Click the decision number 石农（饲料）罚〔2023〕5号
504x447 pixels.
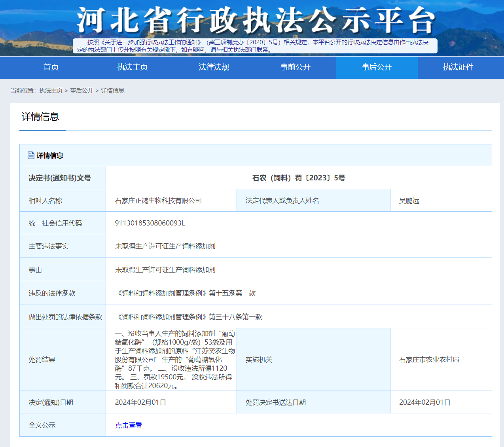(299, 178)
